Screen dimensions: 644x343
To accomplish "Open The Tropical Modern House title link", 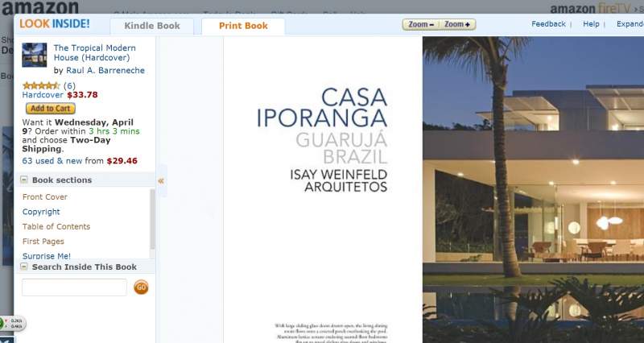I will pyautogui.click(x=94, y=52).
